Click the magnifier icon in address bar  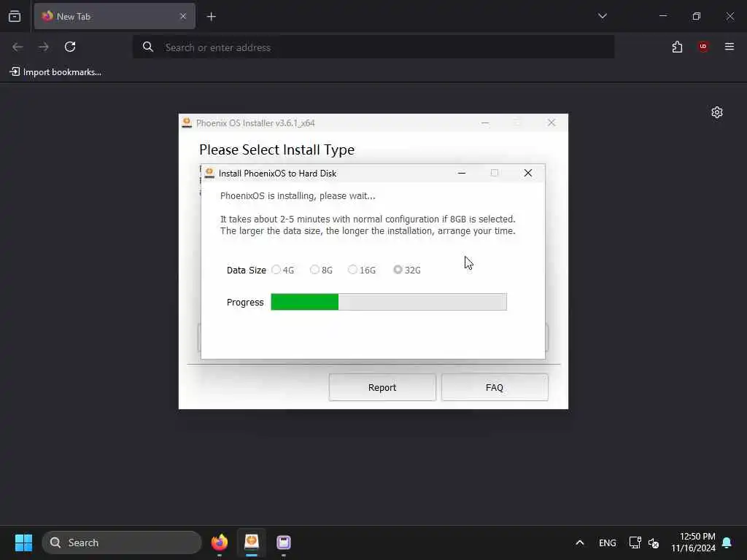pyautogui.click(x=147, y=47)
